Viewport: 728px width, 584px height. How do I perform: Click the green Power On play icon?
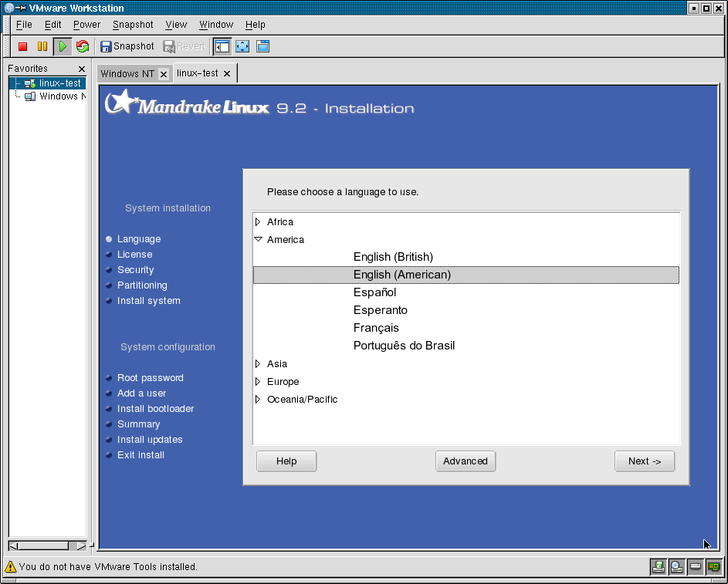pos(63,46)
